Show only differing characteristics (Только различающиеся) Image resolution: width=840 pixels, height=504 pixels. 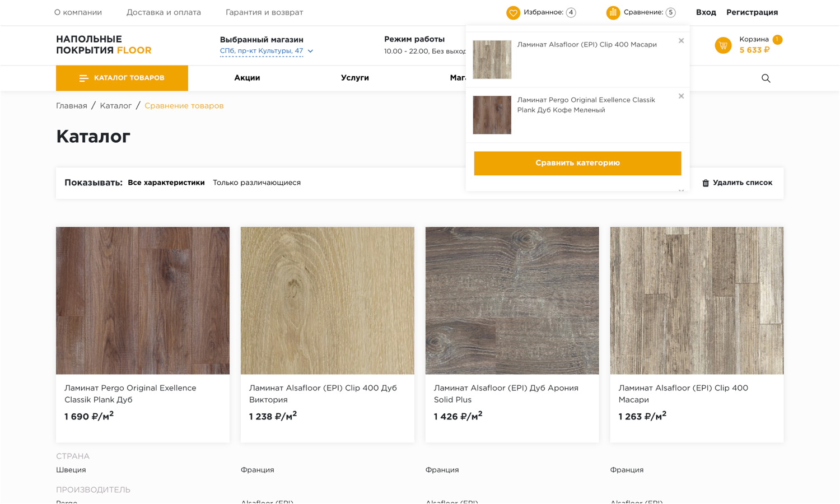(256, 183)
